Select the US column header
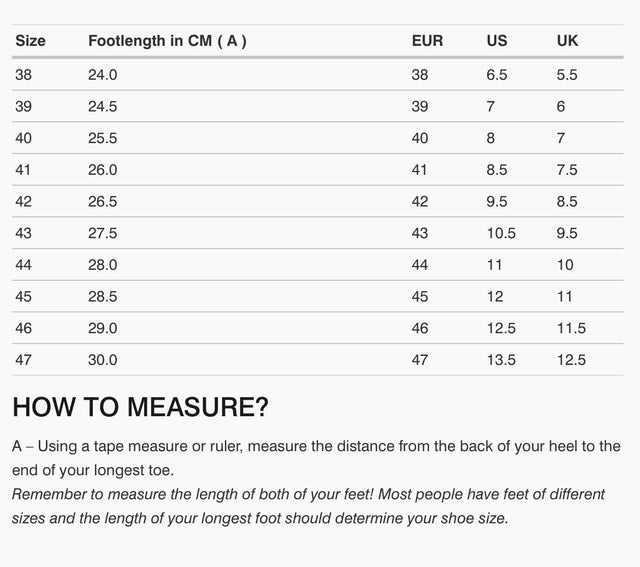 pyautogui.click(x=497, y=41)
